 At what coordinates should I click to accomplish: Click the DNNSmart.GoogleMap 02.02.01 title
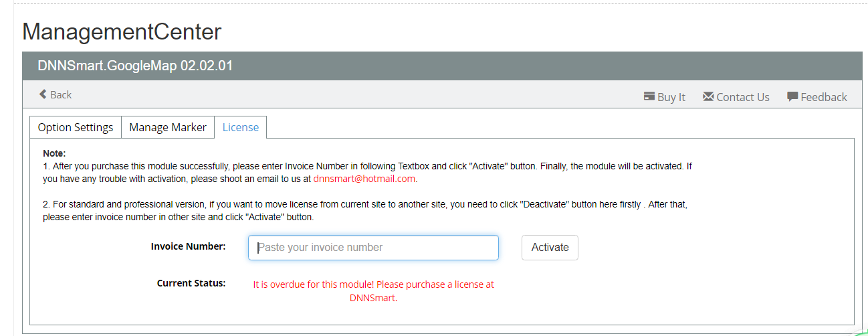pyautogui.click(x=135, y=66)
